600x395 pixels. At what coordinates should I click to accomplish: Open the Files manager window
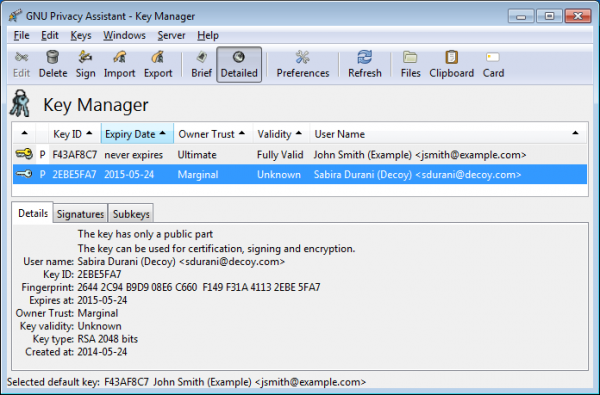pos(410,64)
